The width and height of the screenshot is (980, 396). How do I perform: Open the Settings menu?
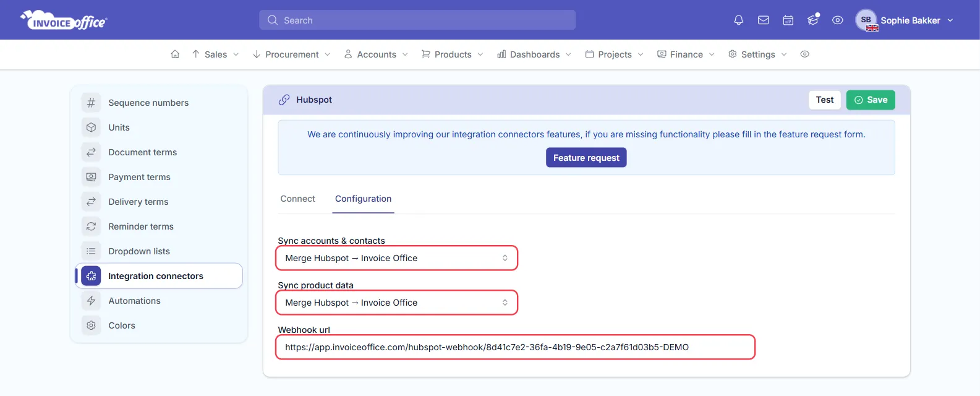coord(757,54)
